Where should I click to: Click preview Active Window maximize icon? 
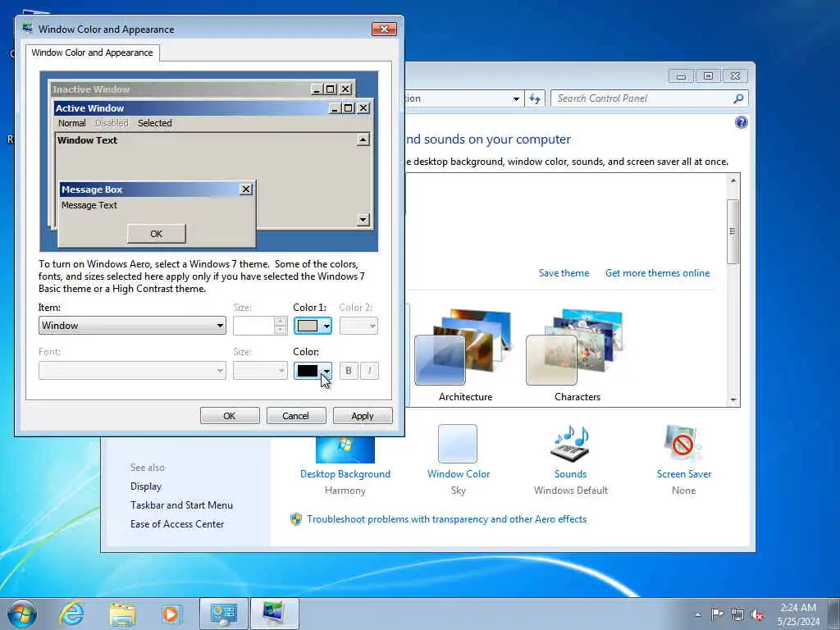349,108
